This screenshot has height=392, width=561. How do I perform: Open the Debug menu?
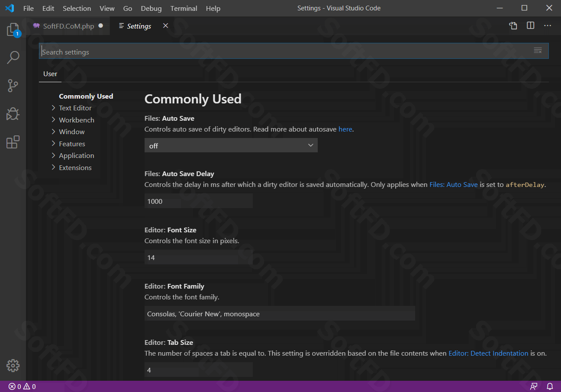pos(151,8)
